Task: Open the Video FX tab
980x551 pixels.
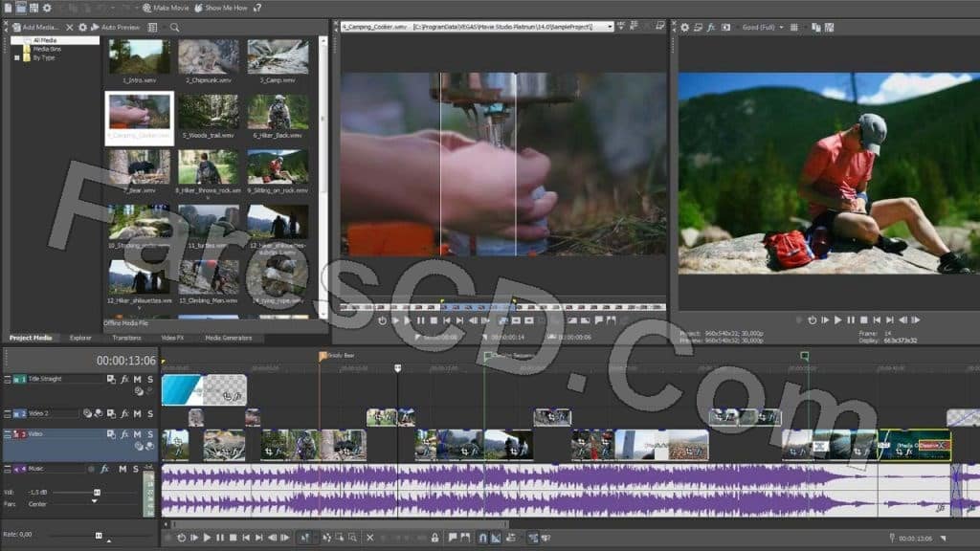Action: tap(172, 338)
